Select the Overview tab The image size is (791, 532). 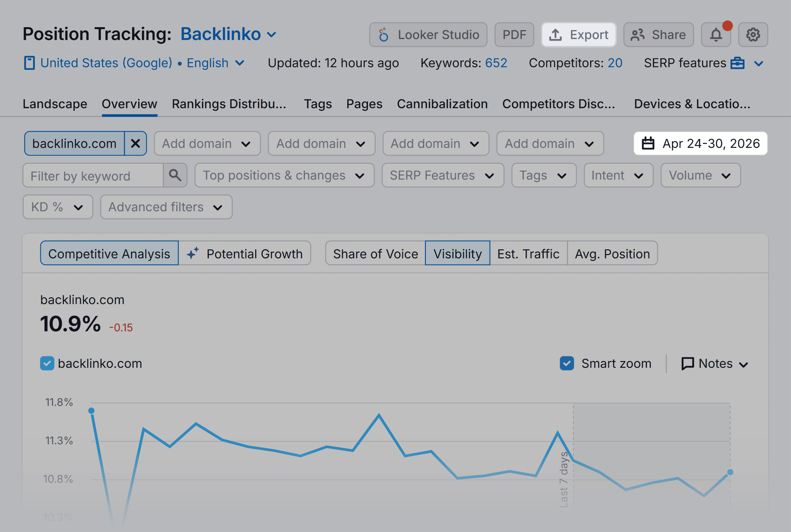click(x=130, y=104)
